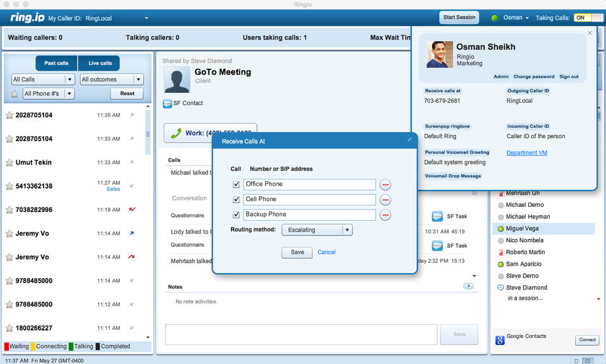Click the green phone icon on Work number

176,133
